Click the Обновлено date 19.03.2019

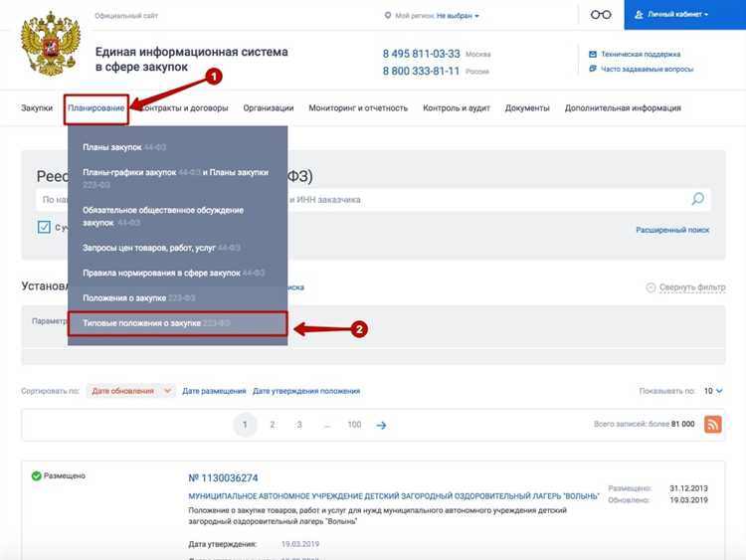pyautogui.click(x=688, y=500)
